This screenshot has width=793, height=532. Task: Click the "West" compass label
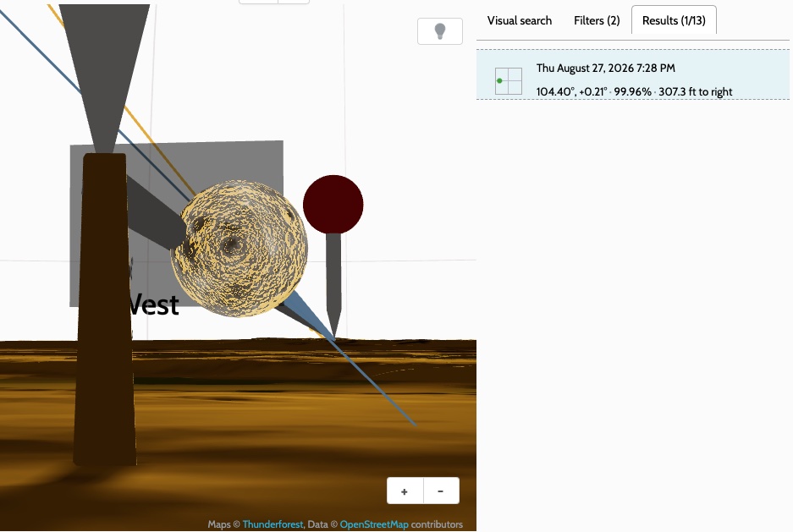click(153, 304)
